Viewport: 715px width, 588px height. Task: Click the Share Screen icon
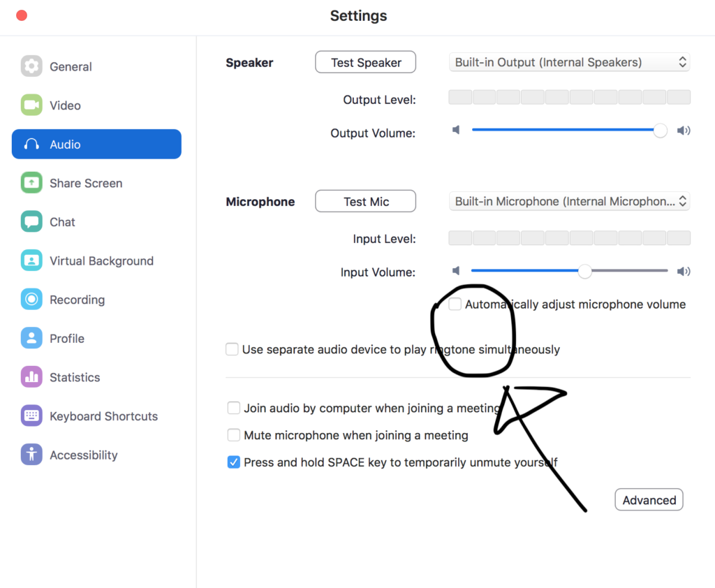[31, 183]
